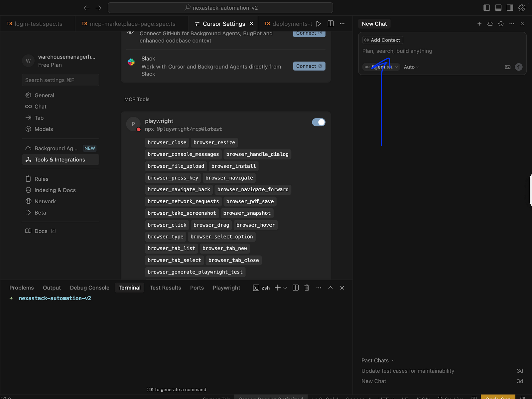This screenshot has width=532, height=399.
Task: Open the Debug Console tab
Action: click(x=89, y=288)
